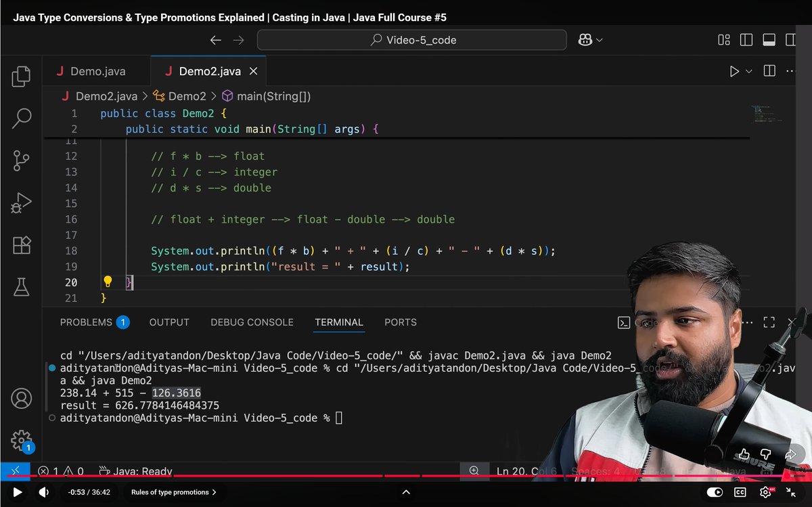Viewport: 812px width, 507px height.
Task: Open a new terminal with the launch icon
Action: pos(624,323)
